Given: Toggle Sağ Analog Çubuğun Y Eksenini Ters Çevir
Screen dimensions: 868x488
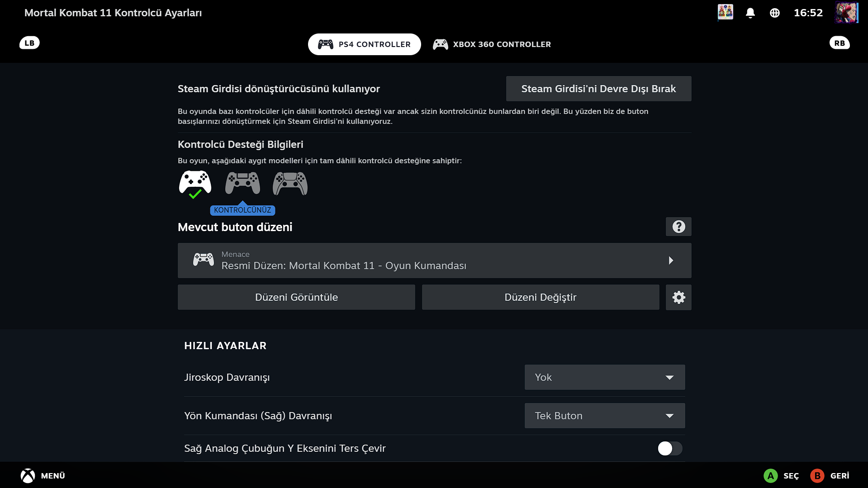Looking at the screenshot, I should (670, 448).
